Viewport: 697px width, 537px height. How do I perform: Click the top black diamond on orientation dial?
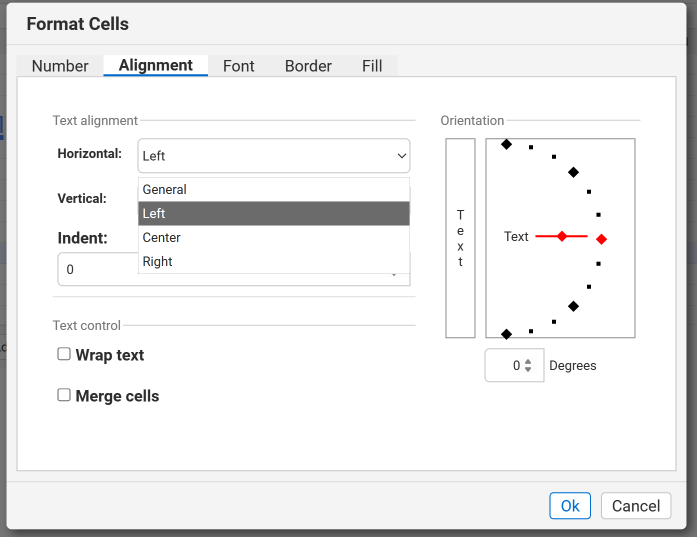[x=507, y=145]
